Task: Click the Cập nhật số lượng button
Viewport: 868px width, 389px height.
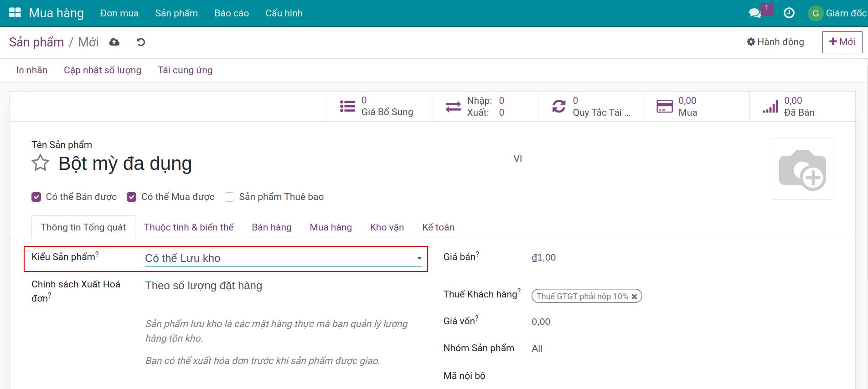Action: click(103, 70)
